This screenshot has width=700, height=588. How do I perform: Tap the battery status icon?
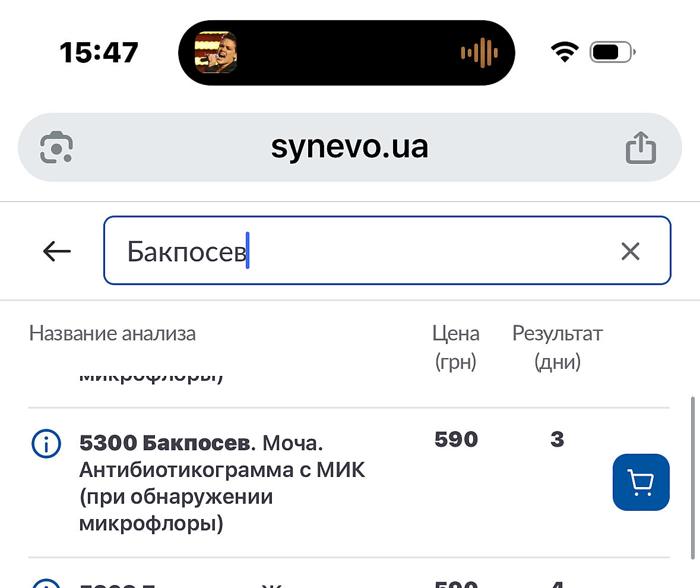coord(612,53)
